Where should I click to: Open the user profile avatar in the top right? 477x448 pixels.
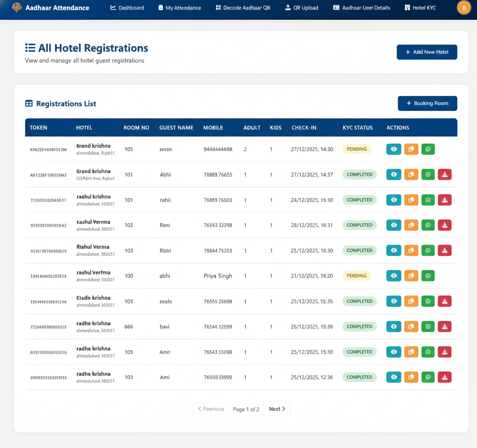coord(464,8)
